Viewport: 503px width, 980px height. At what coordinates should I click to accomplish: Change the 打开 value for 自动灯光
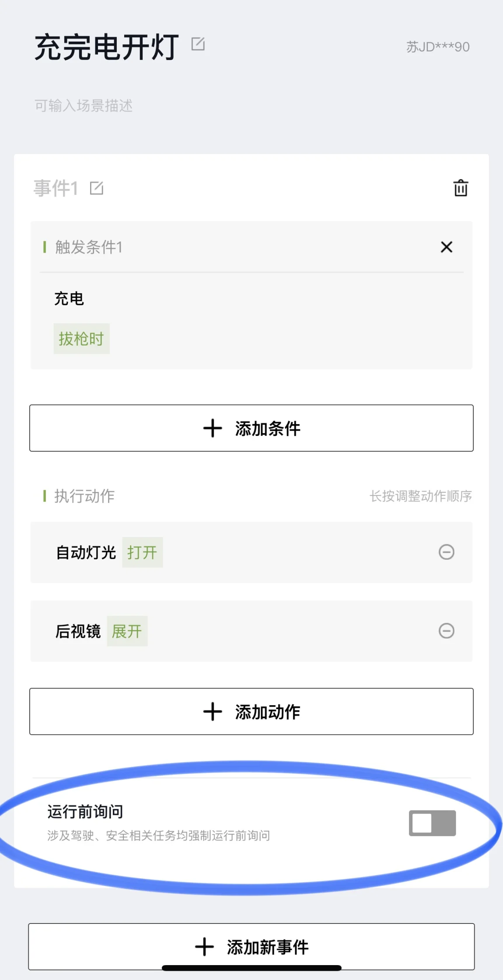(x=142, y=552)
